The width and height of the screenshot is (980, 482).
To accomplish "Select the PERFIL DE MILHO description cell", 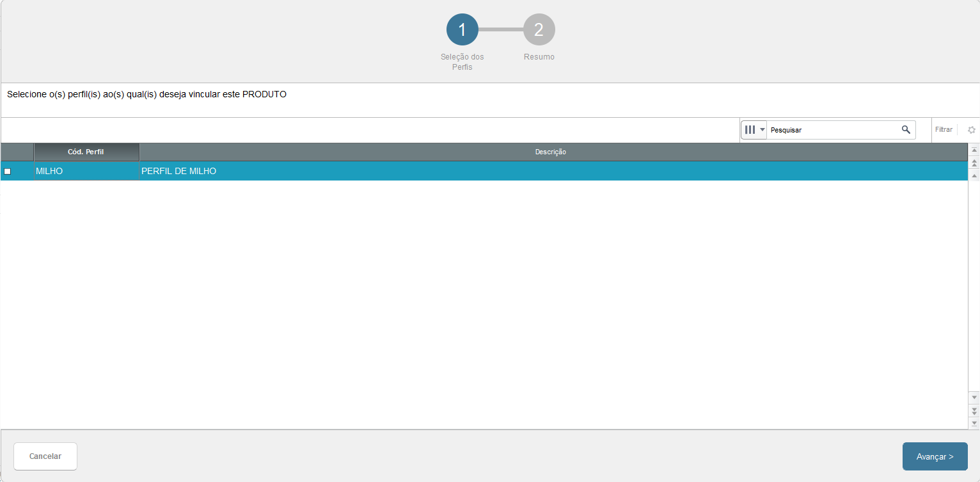I will (x=553, y=172).
